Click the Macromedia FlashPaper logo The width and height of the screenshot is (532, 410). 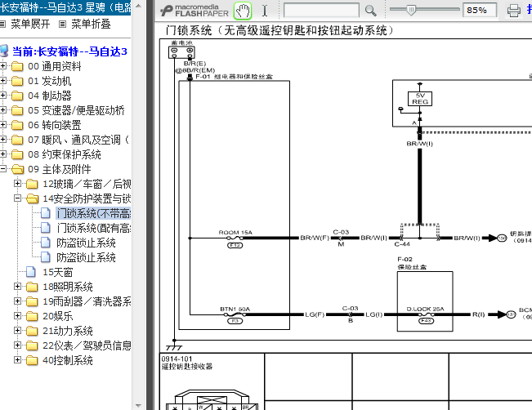194,11
